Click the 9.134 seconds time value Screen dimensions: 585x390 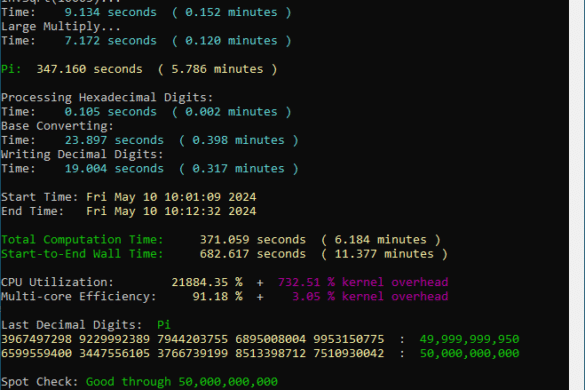pos(110,12)
